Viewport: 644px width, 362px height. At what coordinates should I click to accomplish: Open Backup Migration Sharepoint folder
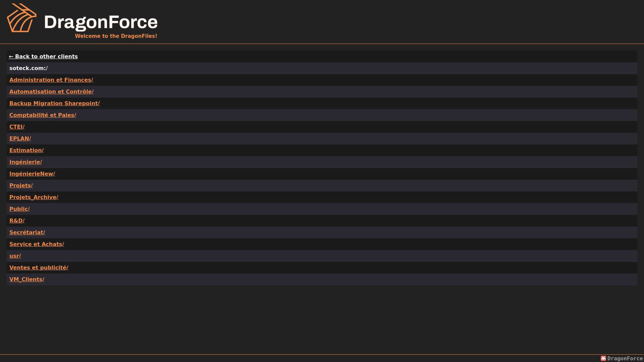pyautogui.click(x=55, y=103)
